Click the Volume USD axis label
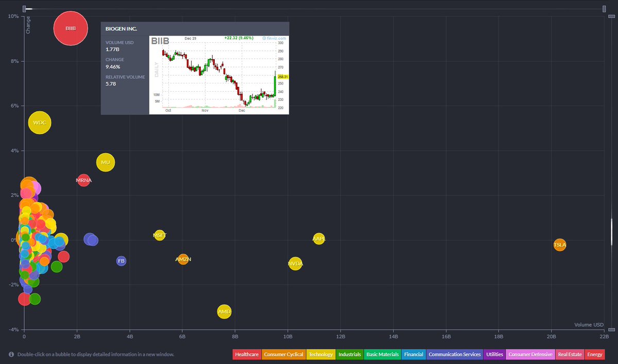618x364 pixels. click(589, 325)
